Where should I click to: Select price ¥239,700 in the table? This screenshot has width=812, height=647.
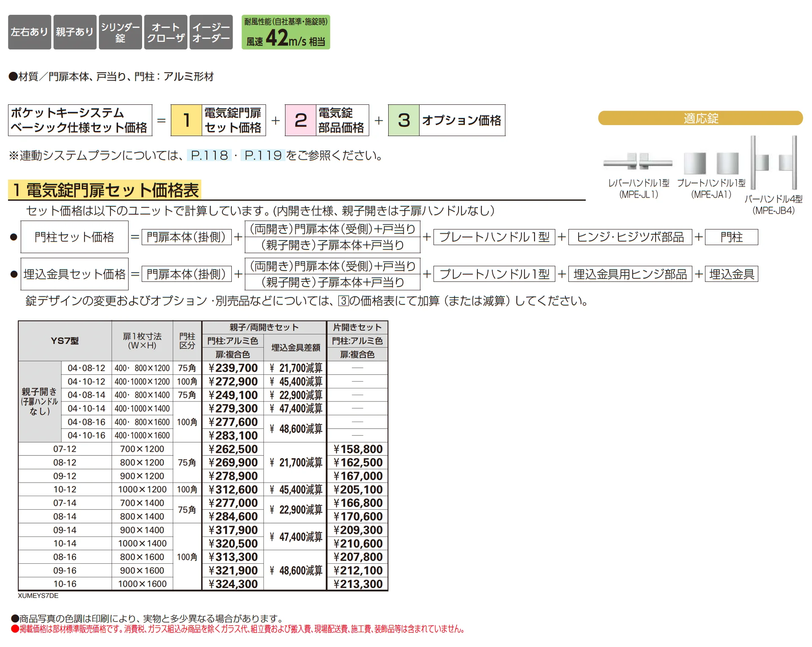coord(233,368)
